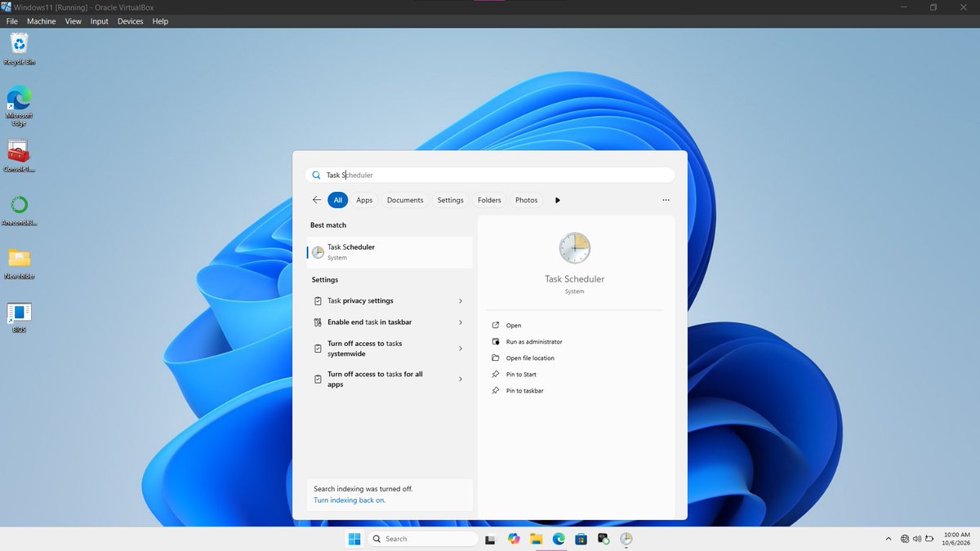
Task: Choose Run as administrator
Action: (x=534, y=342)
